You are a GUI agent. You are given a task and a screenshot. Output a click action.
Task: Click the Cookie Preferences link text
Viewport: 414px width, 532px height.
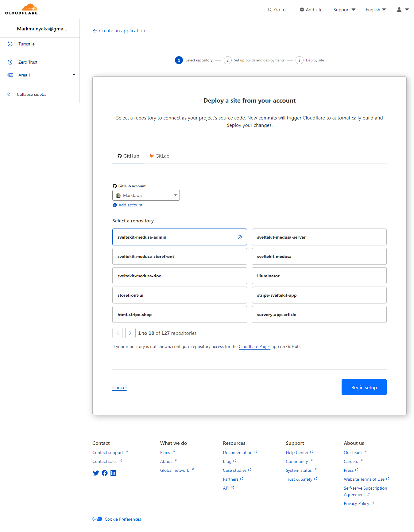(123, 519)
